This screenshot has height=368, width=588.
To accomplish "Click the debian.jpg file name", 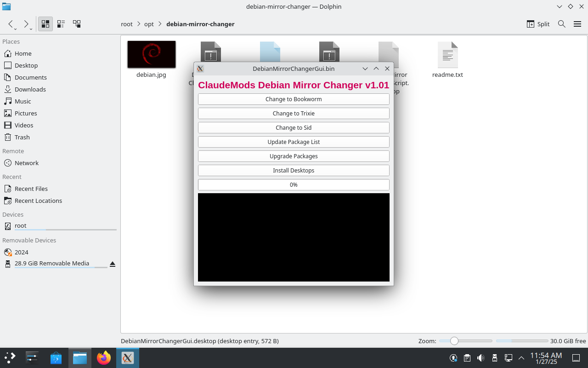I will tap(151, 75).
